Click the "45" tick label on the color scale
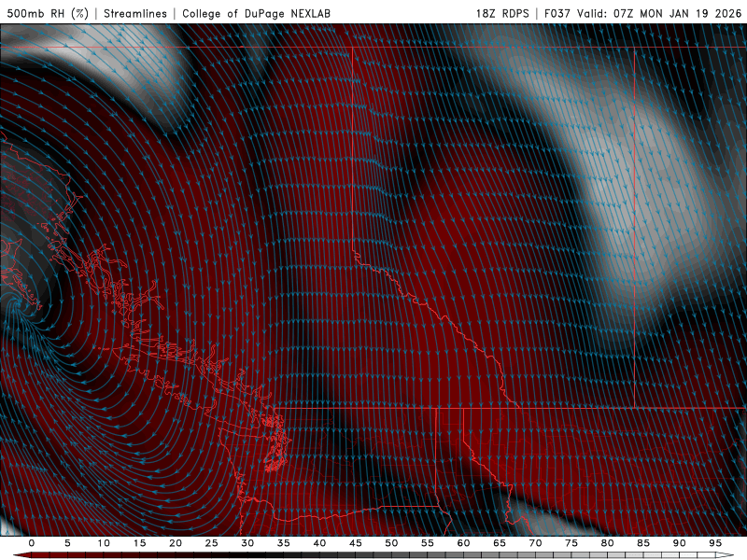This screenshot has height=560, width=747. coord(356,543)
